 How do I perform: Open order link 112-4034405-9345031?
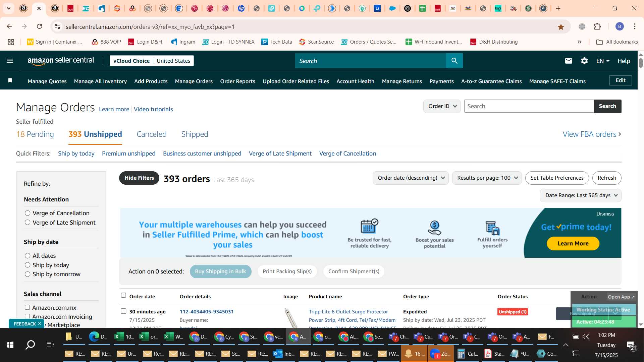(x=207, y=312)
